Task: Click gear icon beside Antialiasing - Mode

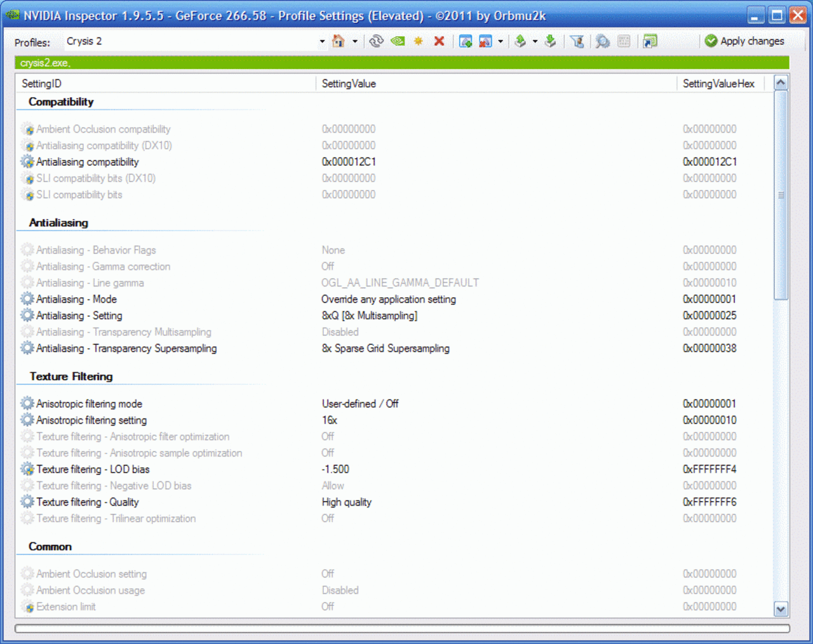Action: [27, 299]
